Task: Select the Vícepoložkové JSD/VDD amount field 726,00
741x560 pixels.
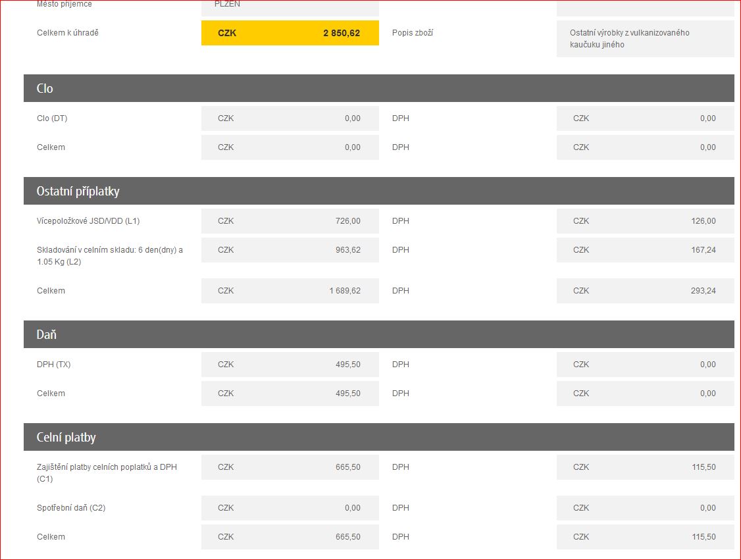Action: (290, 221)
